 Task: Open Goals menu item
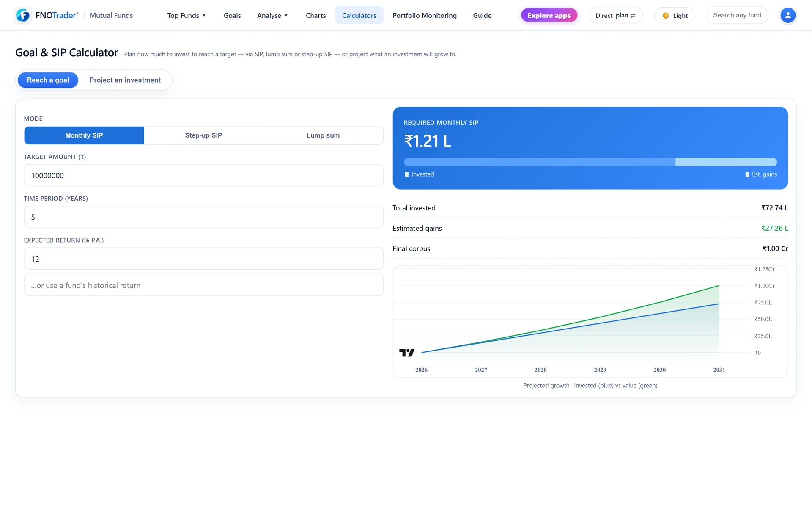[x=232, y=16]
